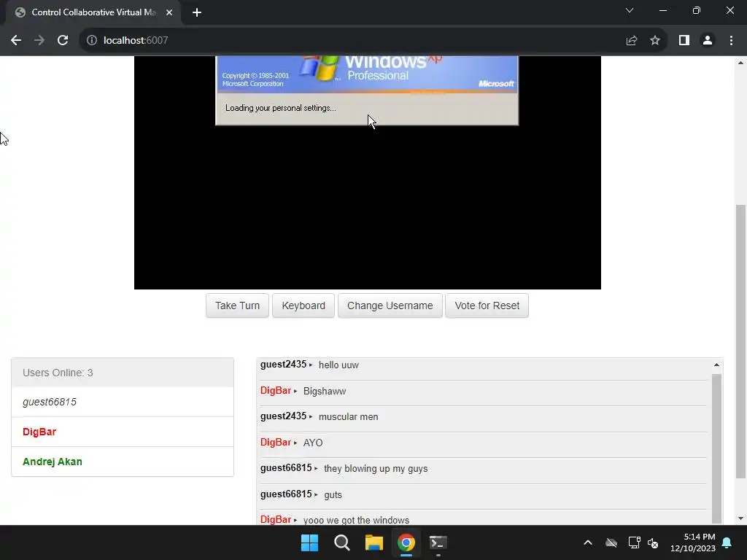Bookmark this tab with star icon

(x=655, y=41)
